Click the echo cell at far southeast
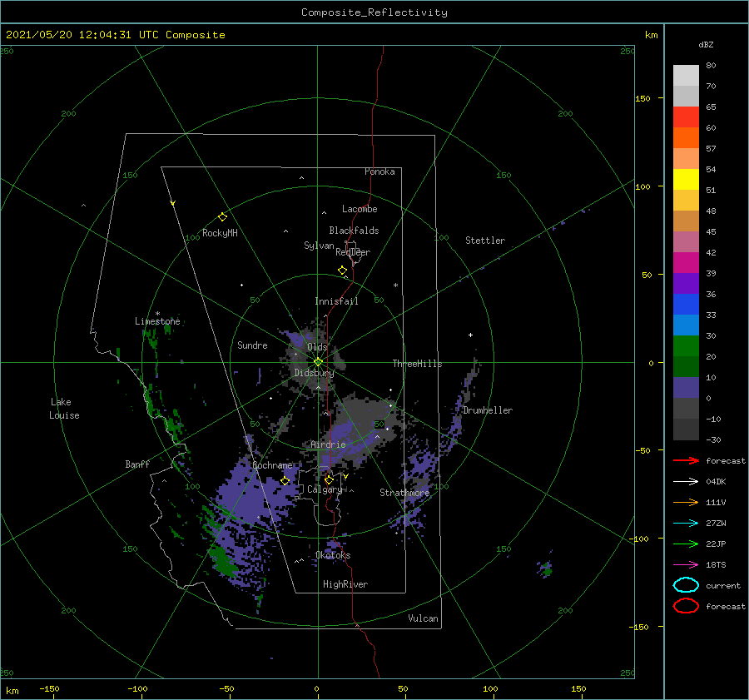 tap(545, 569)
